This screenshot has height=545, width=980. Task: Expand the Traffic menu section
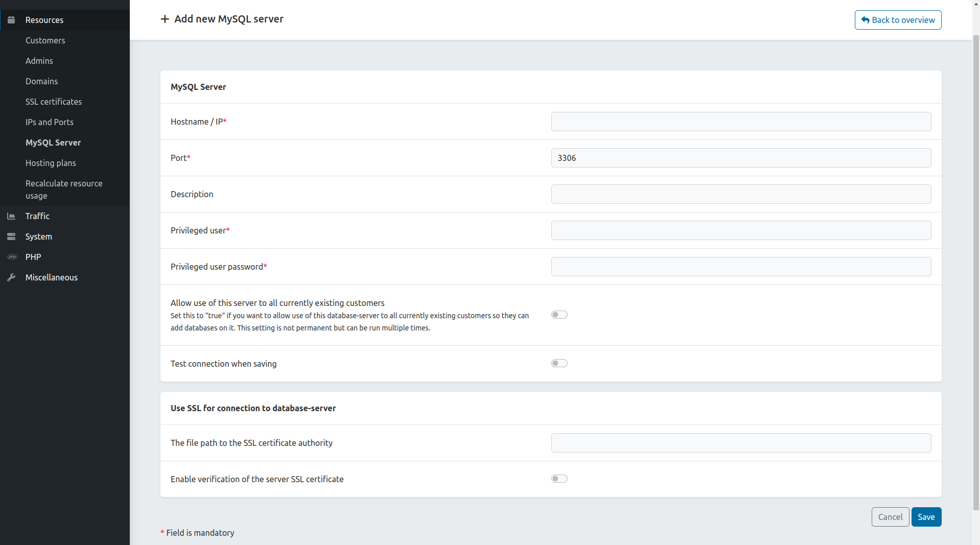tap(37, 216)
